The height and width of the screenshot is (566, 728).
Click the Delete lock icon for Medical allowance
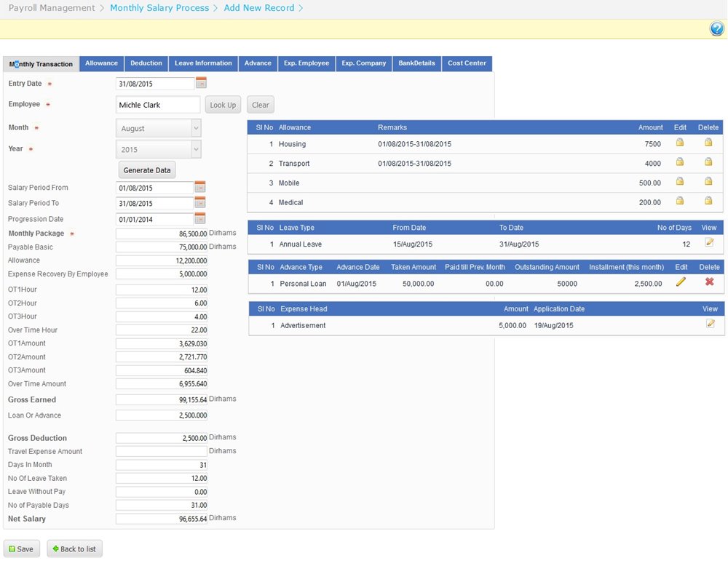click(708, 201)
